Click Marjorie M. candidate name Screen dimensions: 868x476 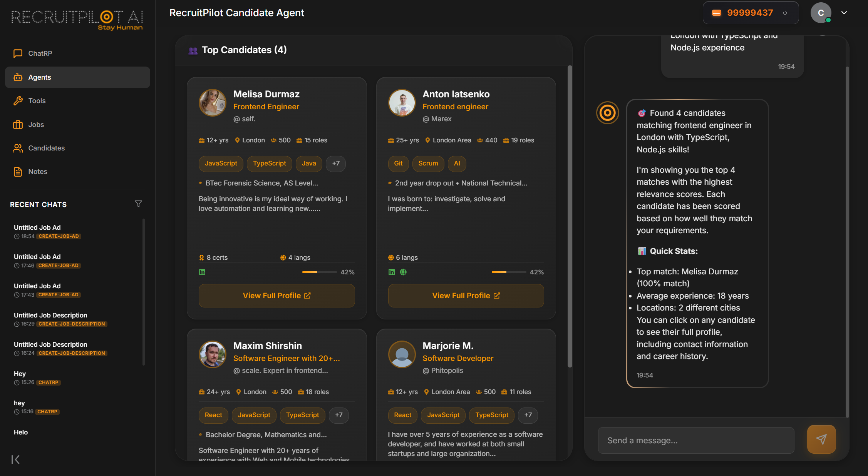point(448,346)
